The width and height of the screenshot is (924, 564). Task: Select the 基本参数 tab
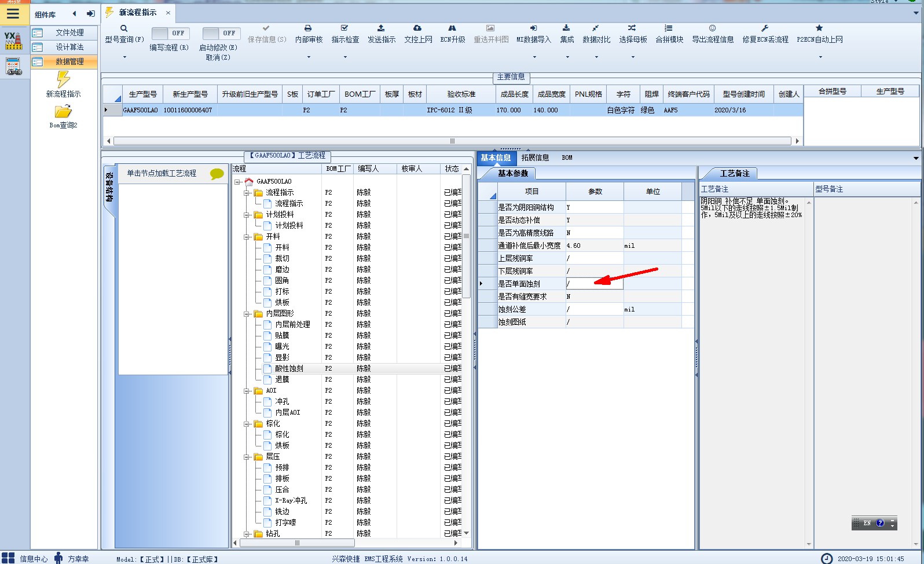[x=513, y=173]
